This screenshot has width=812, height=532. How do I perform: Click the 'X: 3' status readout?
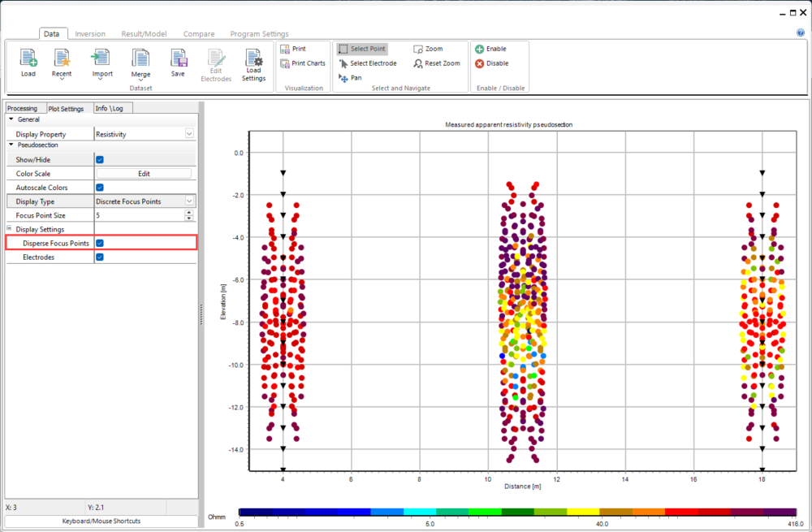coord(11,507)
